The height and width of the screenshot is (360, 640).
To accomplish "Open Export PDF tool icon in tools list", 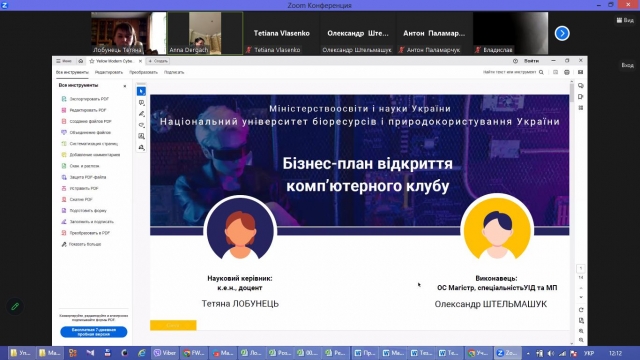I will pos(64,99).
